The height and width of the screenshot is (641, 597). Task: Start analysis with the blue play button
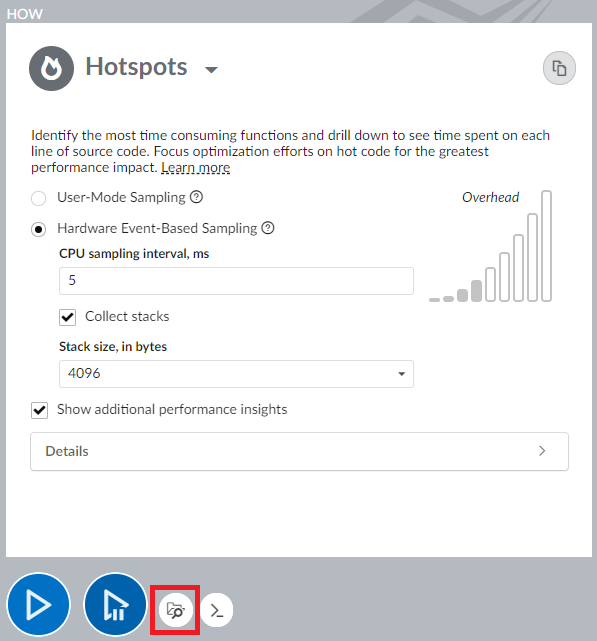tap(39, 605)
